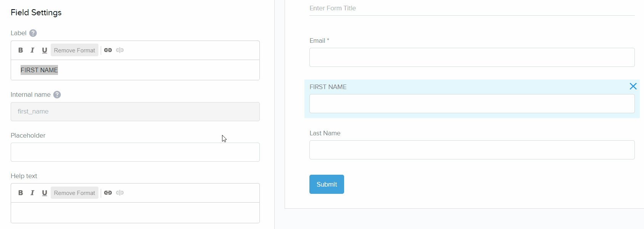644x229 pixels.
Task: Click unlink icon in Help text toolbar
Action: 120,193
